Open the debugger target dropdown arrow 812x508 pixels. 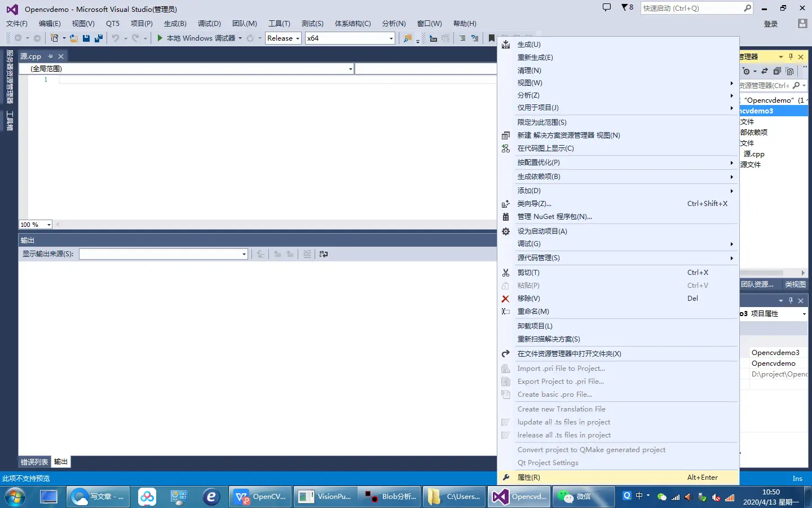[240, 38]
